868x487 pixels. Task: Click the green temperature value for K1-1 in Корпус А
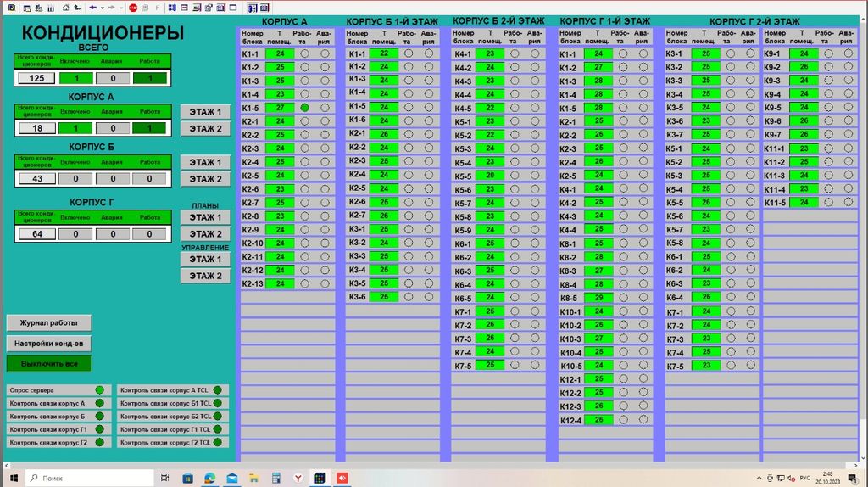279,53
